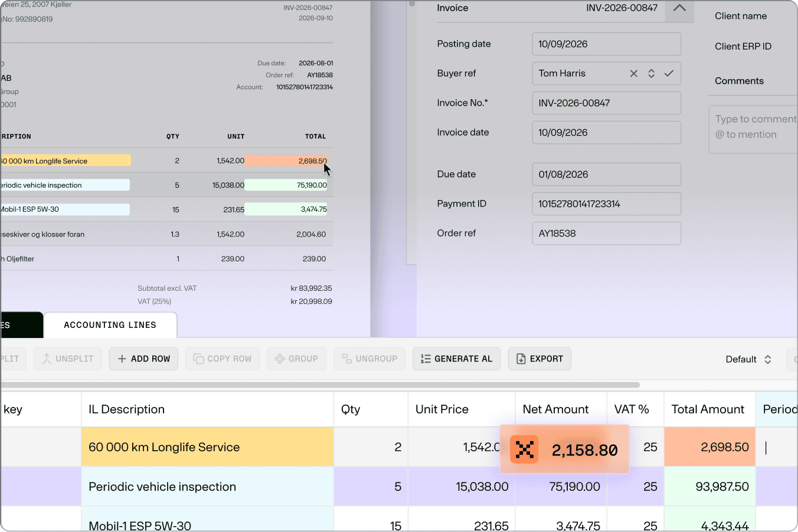Screen dimensions: 798x532
Task: Click the Order ref input field
Action: 606,234
